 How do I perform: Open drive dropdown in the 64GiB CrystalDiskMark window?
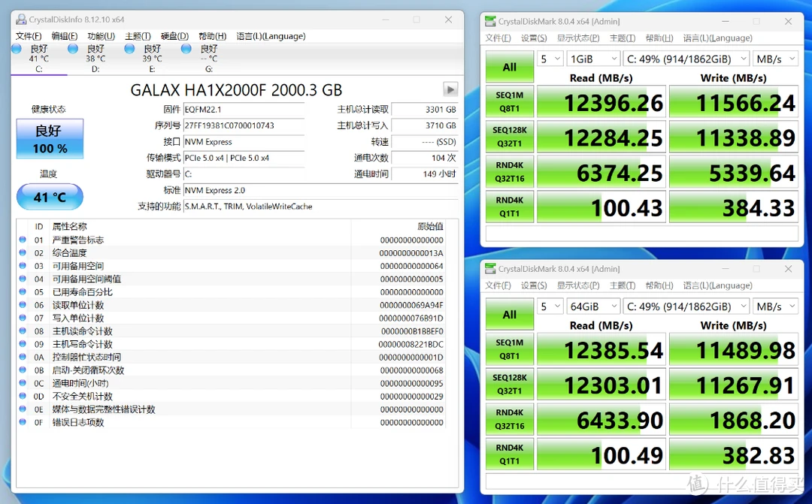click(686, 306)
